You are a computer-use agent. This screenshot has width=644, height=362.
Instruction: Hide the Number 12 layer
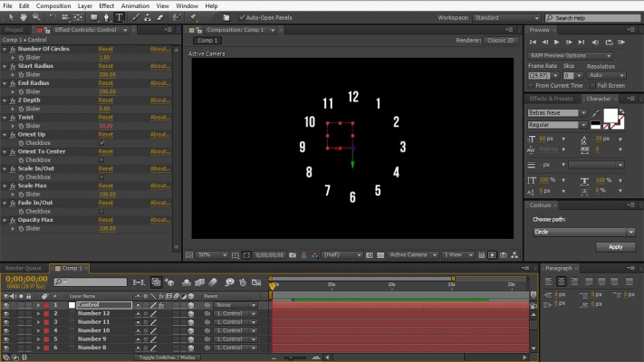click(7, 313)
